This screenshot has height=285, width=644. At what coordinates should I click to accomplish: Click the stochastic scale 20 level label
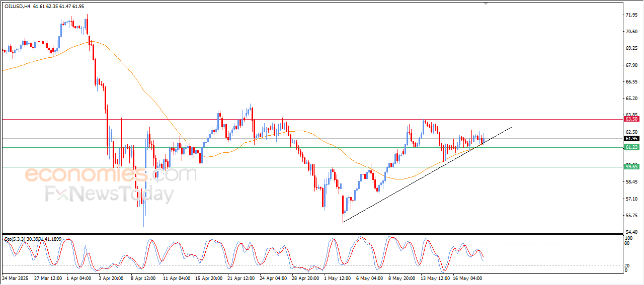627,265
